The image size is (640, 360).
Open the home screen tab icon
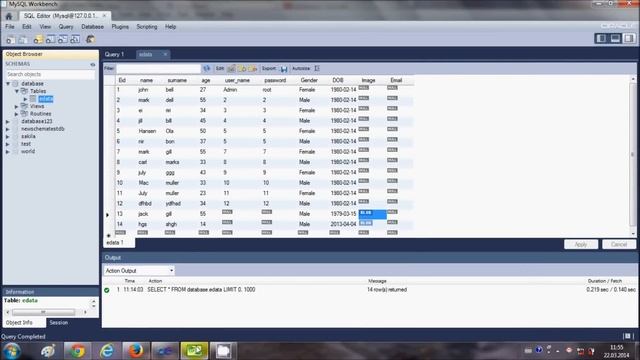(x=9, y=16)
